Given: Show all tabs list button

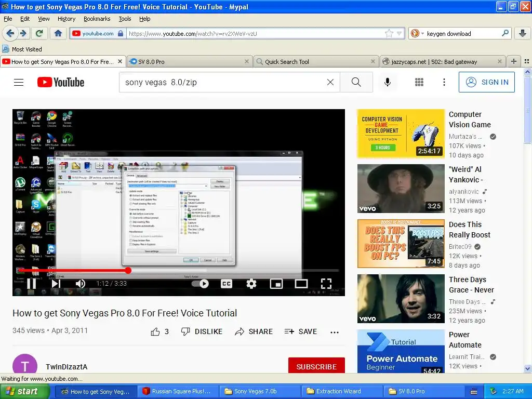Looking at the screenshot, I should pos(527,61).
